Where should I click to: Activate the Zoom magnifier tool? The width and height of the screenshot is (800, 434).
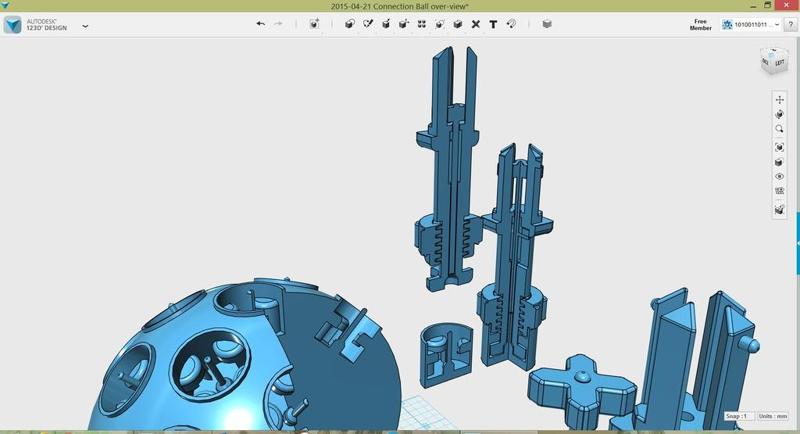coord(780,129)
